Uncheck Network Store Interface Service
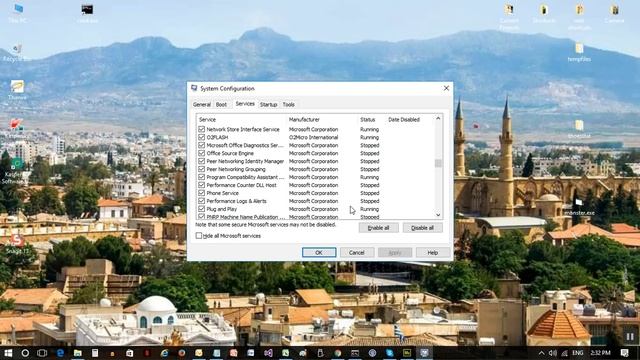The height and width of the screenshot is (360, 640). point(201,129)
